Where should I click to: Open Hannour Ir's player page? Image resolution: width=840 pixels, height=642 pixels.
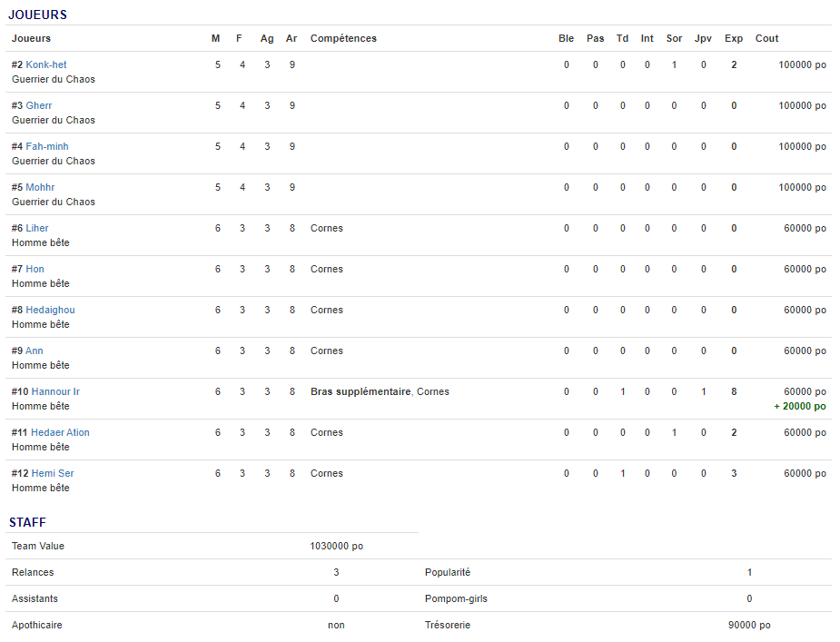click(x=55, y=391)
